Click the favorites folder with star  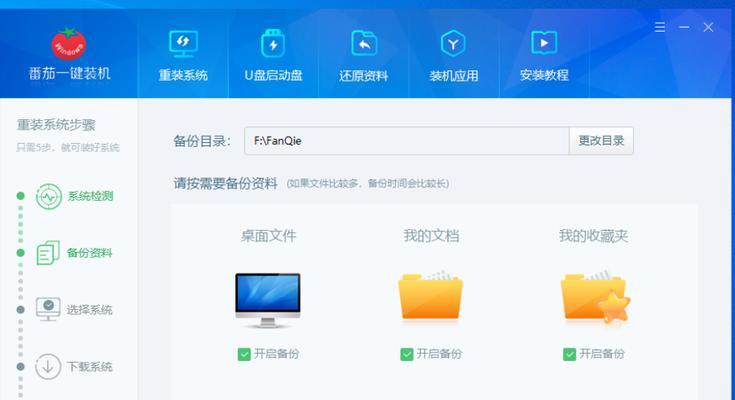point(594,296)
